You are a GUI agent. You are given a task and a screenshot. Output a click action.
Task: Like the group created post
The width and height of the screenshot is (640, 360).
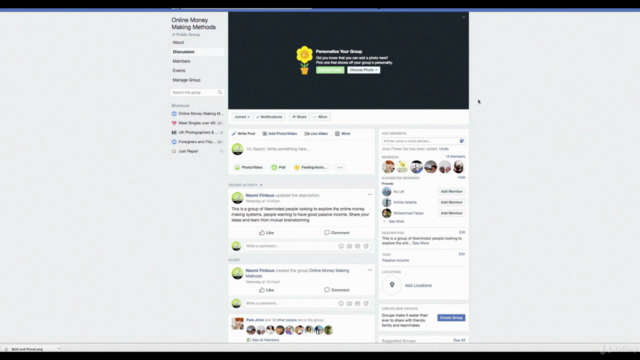[267, 290]
